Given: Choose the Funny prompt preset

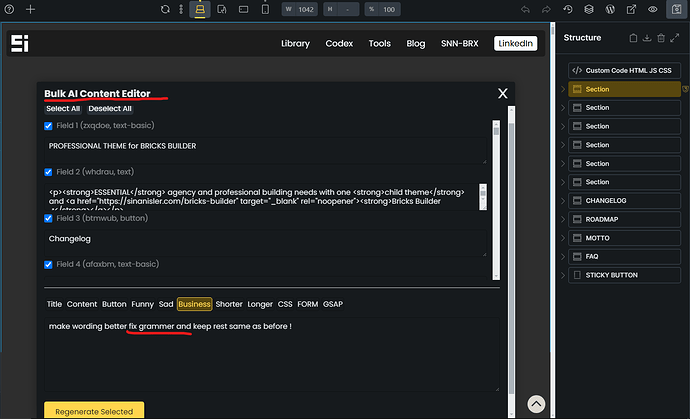Looking at the screenshot, I should point(142,304).
